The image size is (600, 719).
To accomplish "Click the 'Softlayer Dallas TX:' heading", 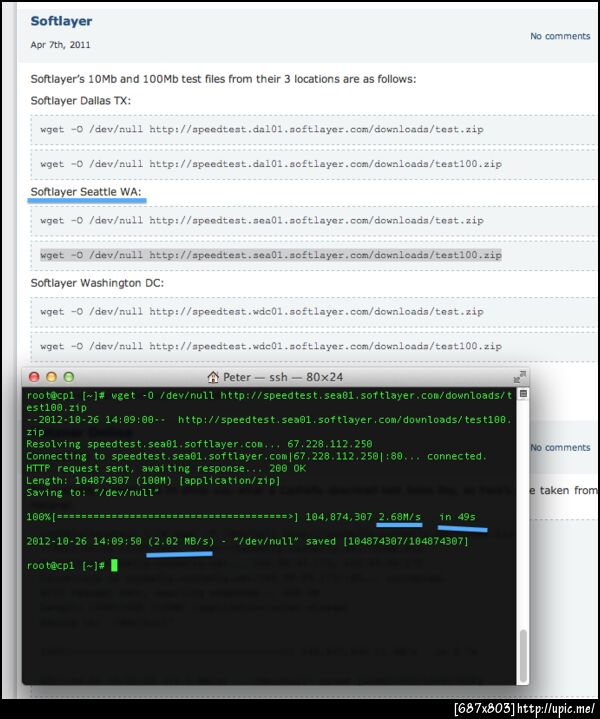I will 81,100.
